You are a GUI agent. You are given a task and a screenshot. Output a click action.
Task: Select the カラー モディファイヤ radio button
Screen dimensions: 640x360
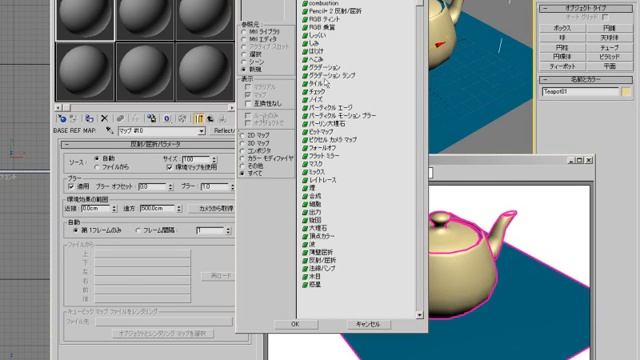point(242,158)
